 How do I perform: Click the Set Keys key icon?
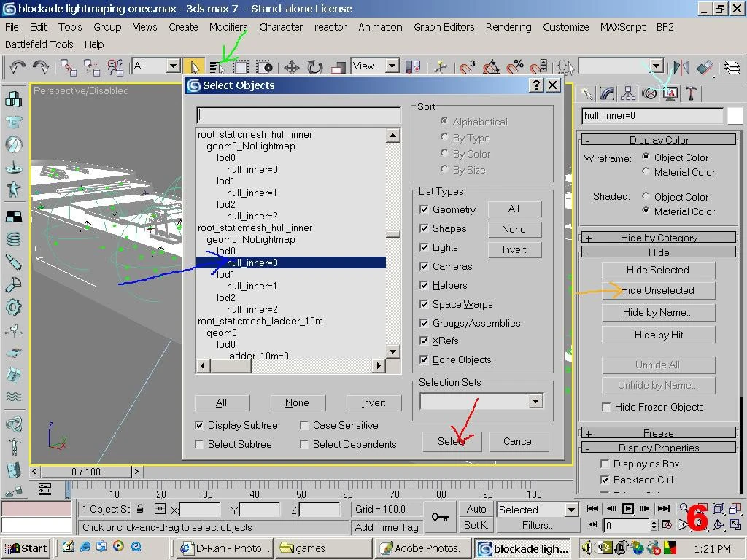(439, 517)
